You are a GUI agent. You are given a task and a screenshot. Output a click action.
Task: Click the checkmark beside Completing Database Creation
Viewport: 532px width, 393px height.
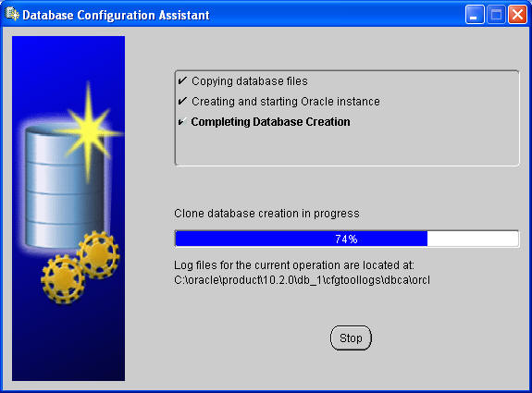pyautogui.click(x=182, y=121)
